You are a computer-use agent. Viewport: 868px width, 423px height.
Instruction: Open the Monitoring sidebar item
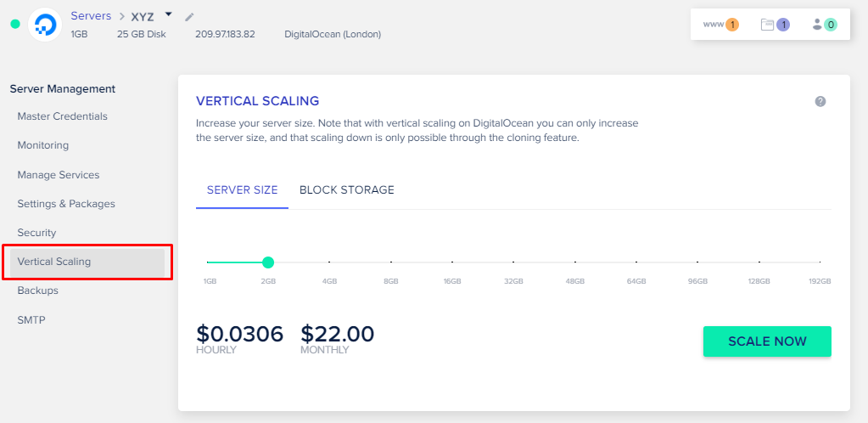[x=43, y=145]
